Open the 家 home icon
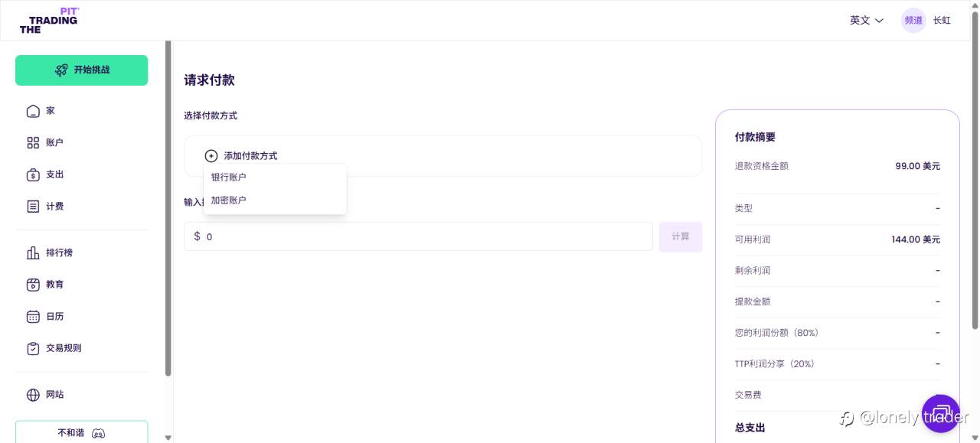Viewport: 980px width, 443px height. click(x=33, y=111)
